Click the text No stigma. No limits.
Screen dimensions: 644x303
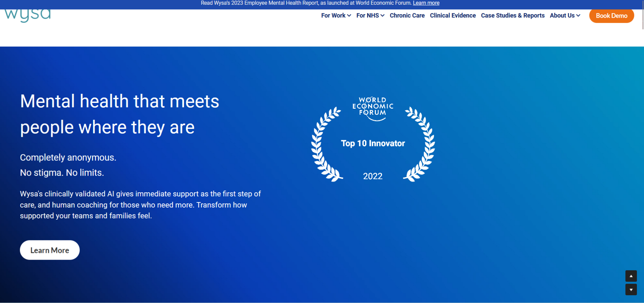pos(62,173)
